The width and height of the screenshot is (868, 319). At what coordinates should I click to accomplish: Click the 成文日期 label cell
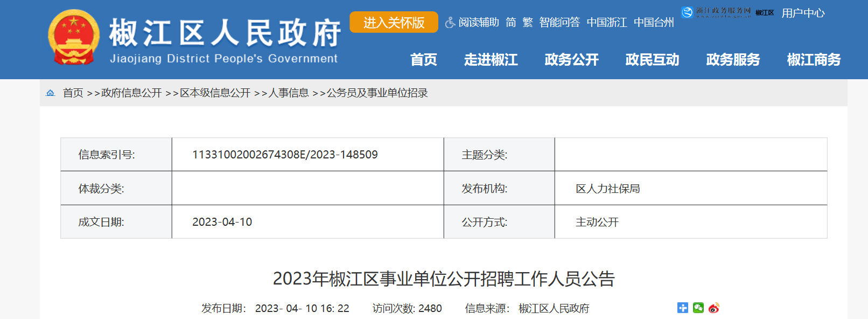point(116,221)
